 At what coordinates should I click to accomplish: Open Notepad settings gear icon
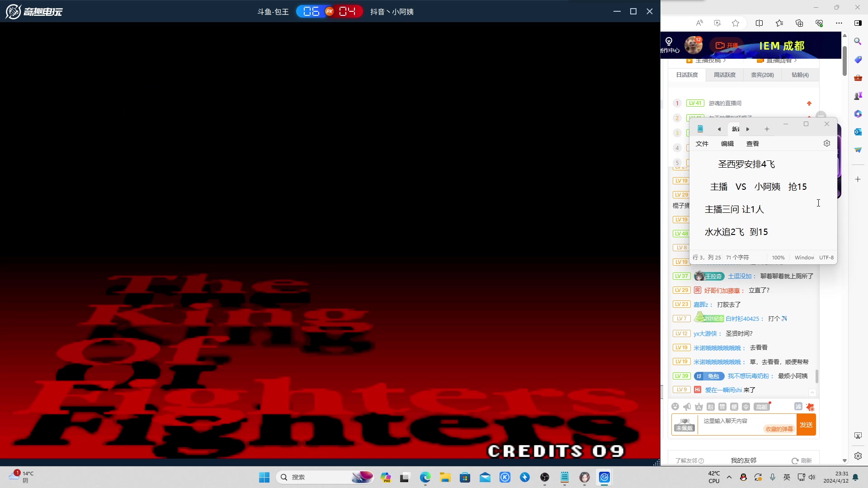pos(827,143)
